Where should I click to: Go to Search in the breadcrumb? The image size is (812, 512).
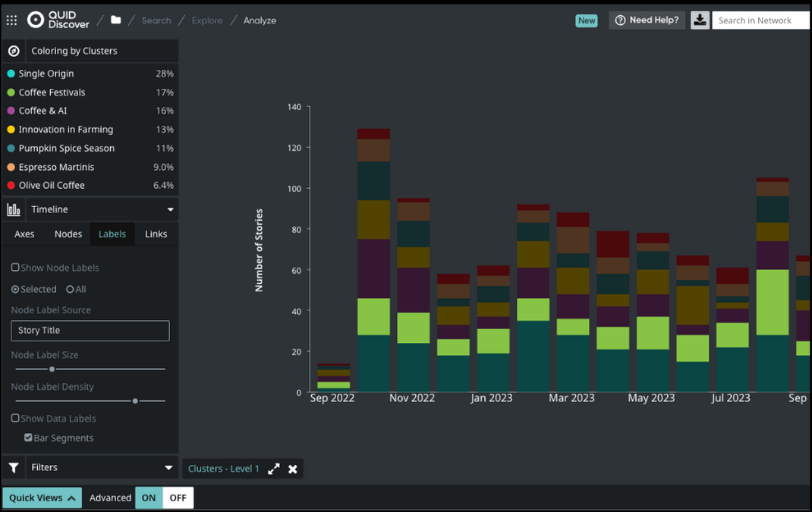click(156, 20)
